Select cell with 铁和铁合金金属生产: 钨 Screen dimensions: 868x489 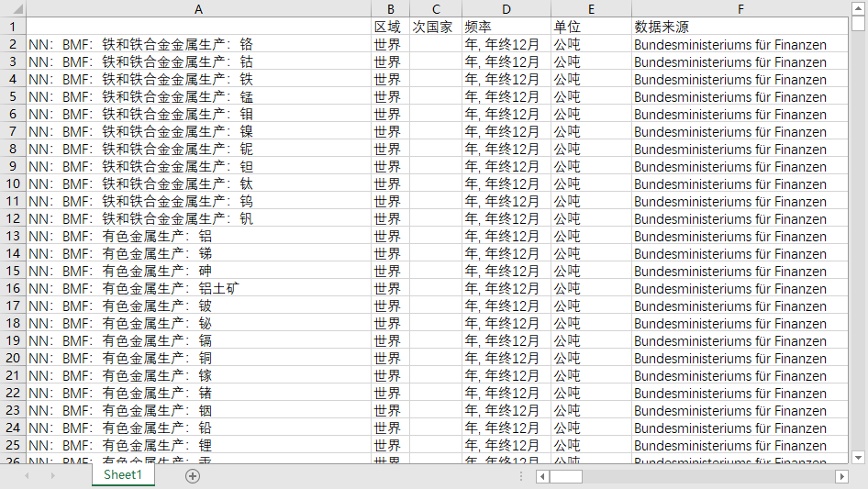[x=199, y=201]
